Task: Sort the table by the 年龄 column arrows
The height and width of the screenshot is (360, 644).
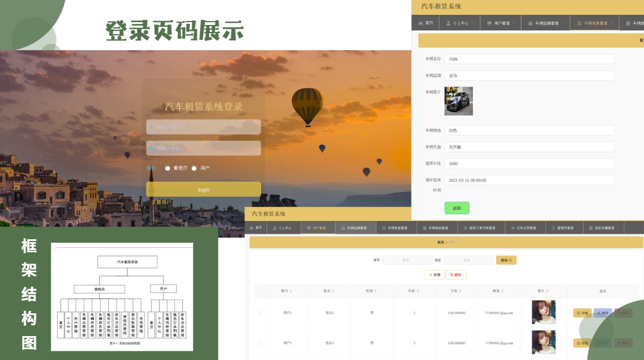Action: 418,291
